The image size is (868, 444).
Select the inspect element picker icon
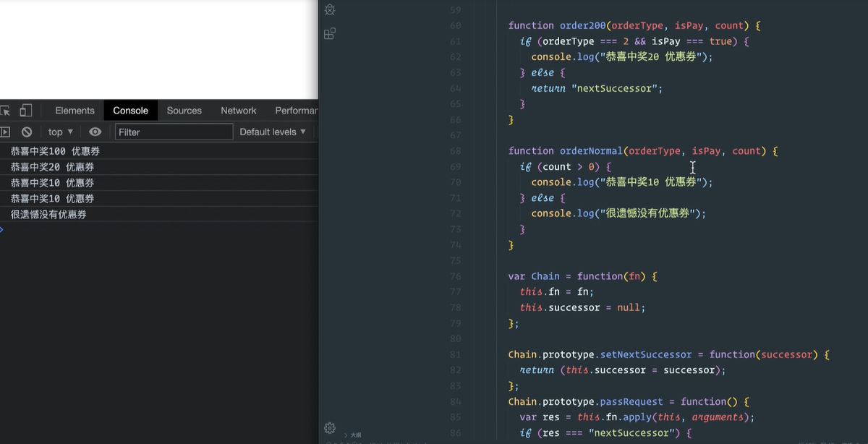(x=5, y=111)
